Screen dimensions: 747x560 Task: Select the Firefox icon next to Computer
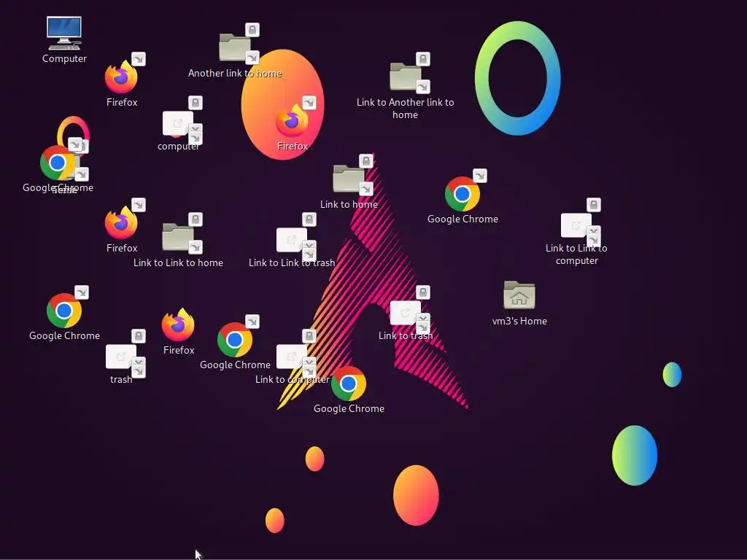(122, 77)
